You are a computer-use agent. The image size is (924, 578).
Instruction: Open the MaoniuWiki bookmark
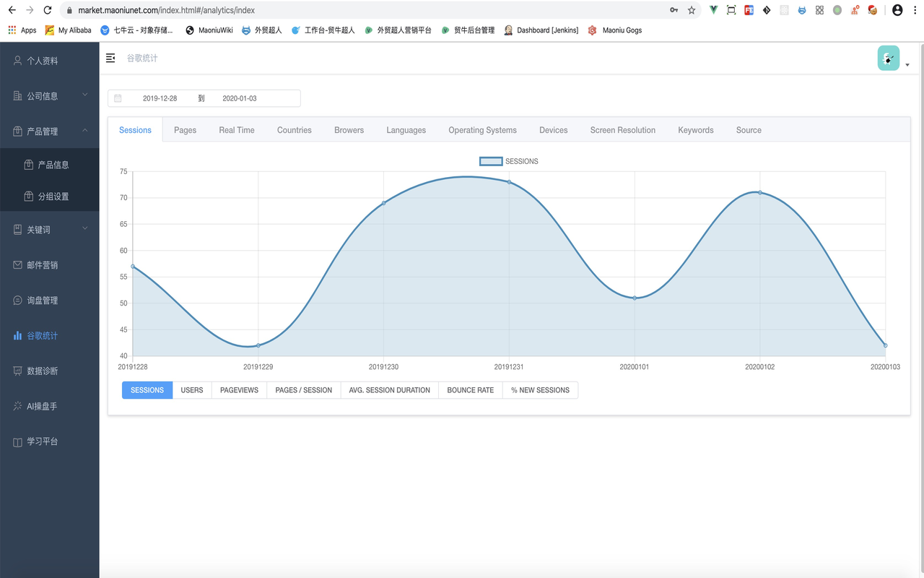[209, 30]
